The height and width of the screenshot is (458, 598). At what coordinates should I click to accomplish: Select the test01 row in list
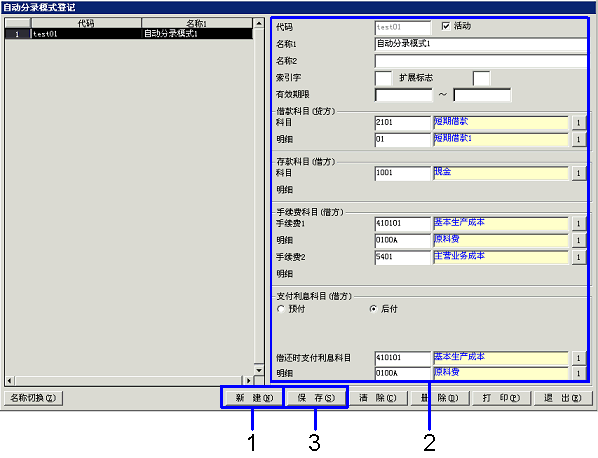point(129,34)
